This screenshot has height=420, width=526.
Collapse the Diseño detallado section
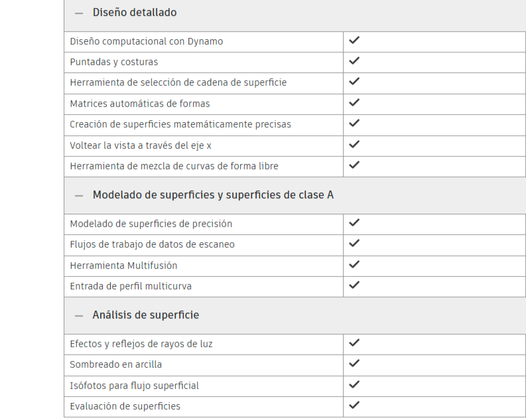tap(79, 13)
